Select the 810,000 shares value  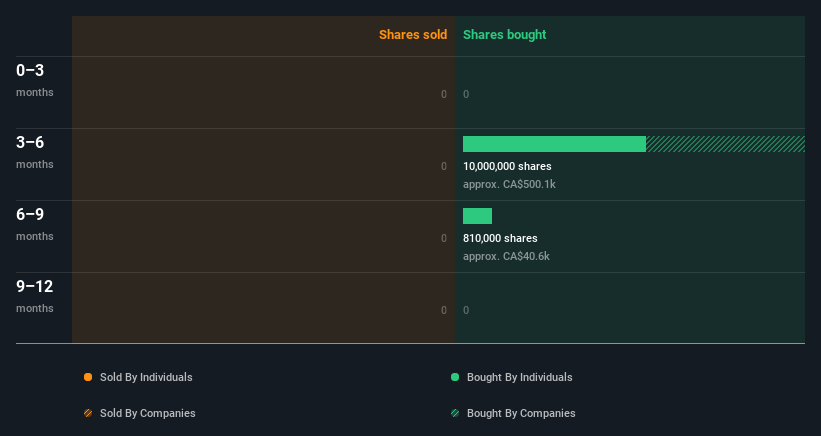coord(500,238)
